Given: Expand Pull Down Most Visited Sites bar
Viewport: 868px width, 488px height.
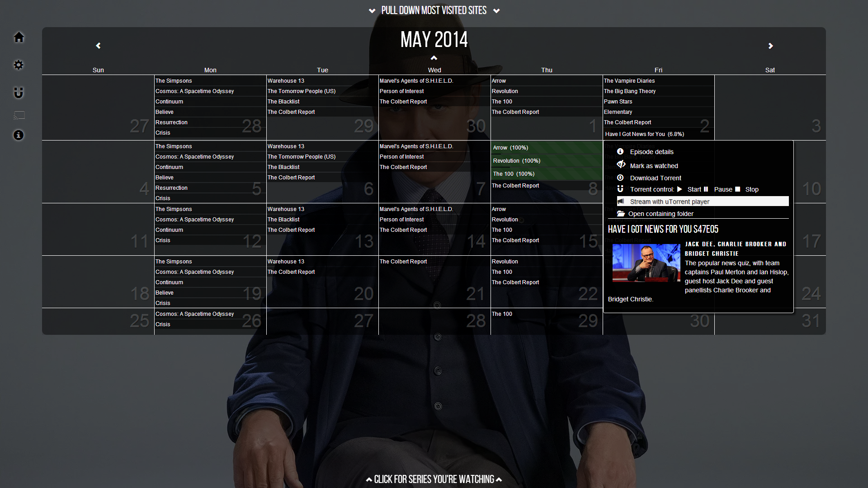Looking at the screenshot, I should (x=434, y=10).
